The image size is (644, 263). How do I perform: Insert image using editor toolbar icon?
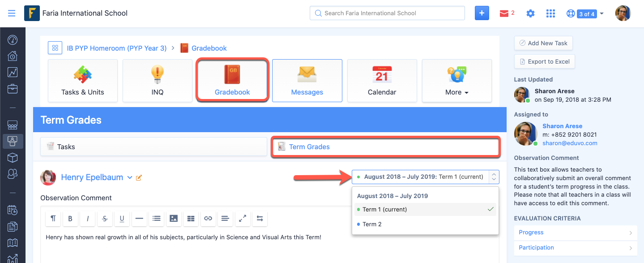174,219
